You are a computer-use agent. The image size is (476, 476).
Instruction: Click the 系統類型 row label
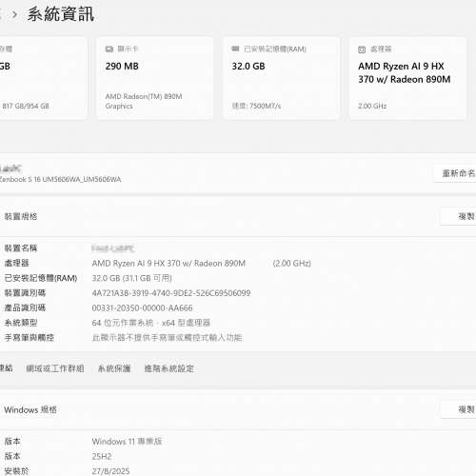pyautogui.click(x=21, y=323)
